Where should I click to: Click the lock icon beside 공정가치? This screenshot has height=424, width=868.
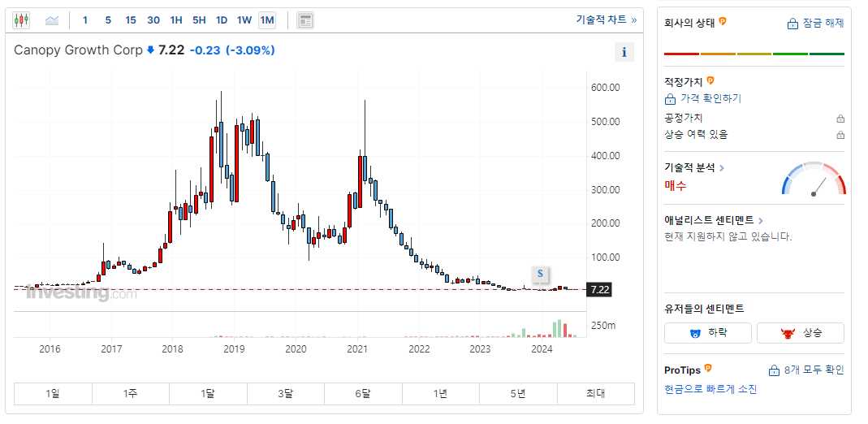tap(840, 119)
